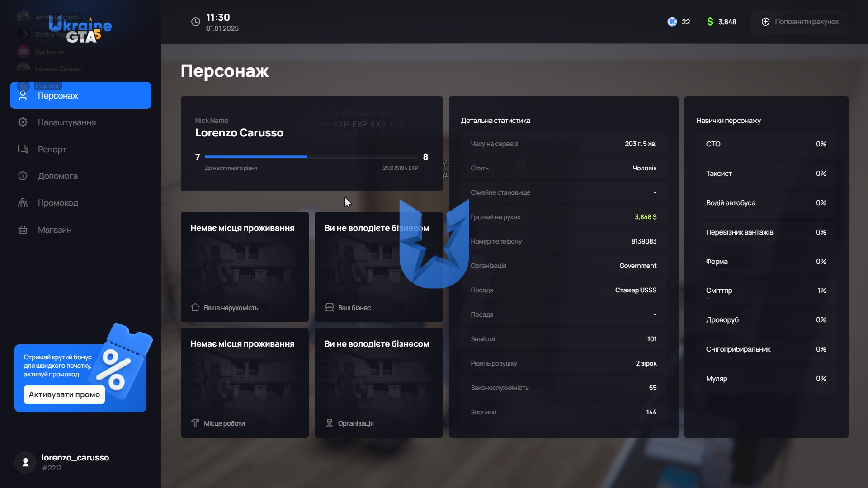Screen dimensions: 868x488
Task: Select the Ваша нерухомість property card
Action: [x=245, y=267]
